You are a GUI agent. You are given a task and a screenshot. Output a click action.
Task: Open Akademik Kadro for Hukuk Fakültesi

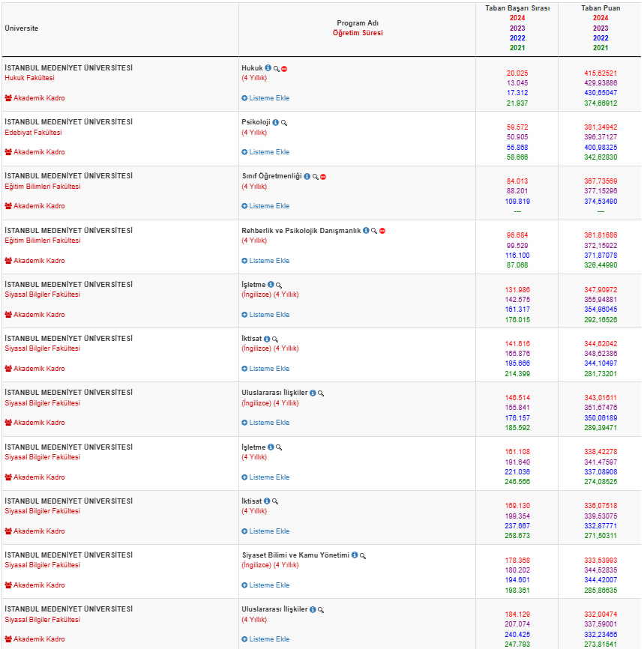[34, 98]
